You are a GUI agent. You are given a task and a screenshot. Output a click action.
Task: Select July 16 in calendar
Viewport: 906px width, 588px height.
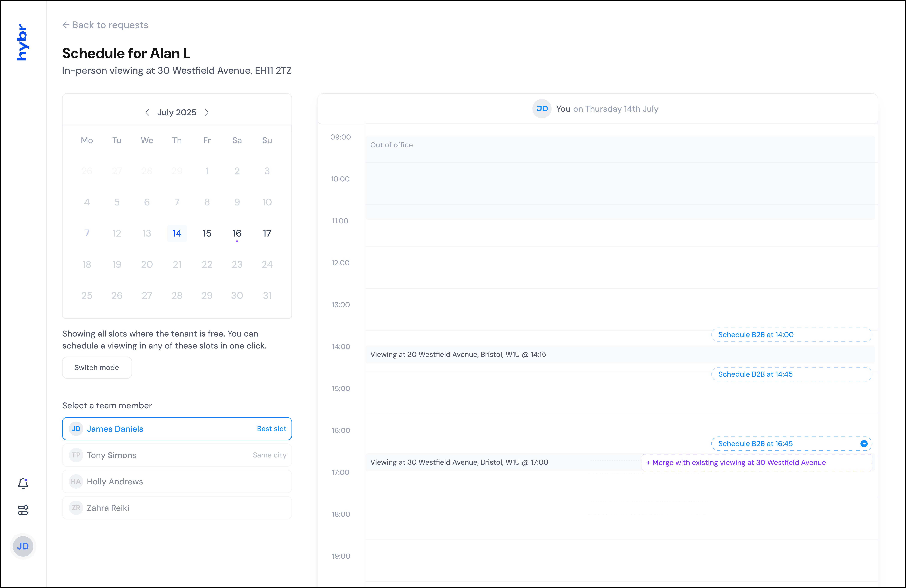pyautogui.click(x=237, y=233)
